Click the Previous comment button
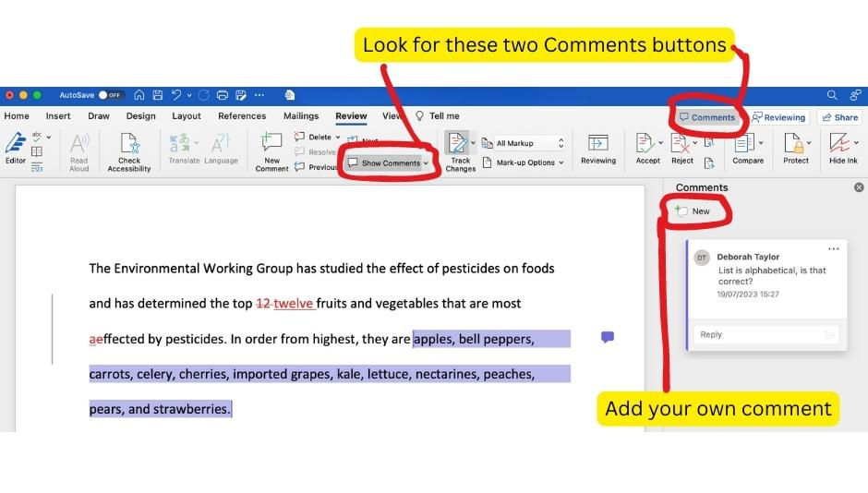Image resolution: width=868 pixels, height=493 pixels. (x=316, y=166)
